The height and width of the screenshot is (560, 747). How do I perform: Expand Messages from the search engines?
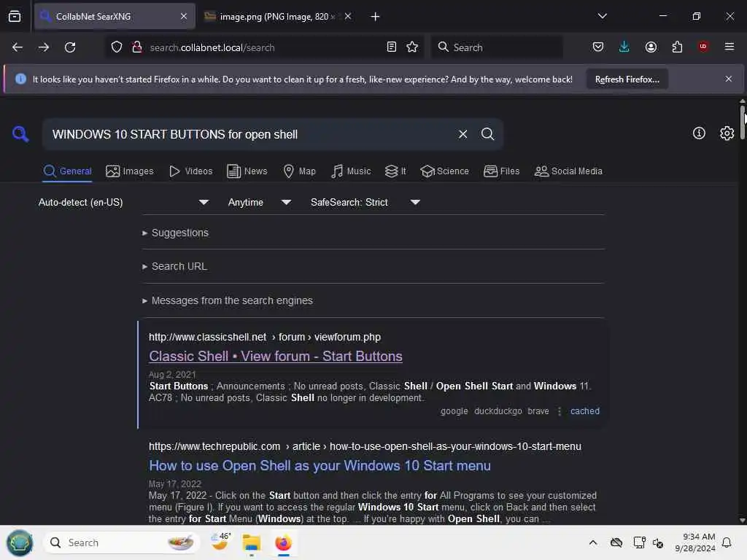(x=228, y=301)
